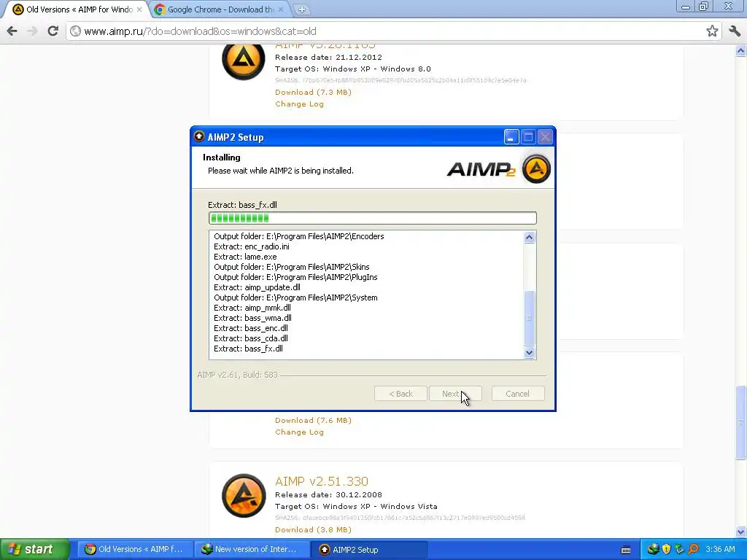Click the AIMP v2.51.330 logo icon
The image size is (747, 560).
(x=244, y=496)
